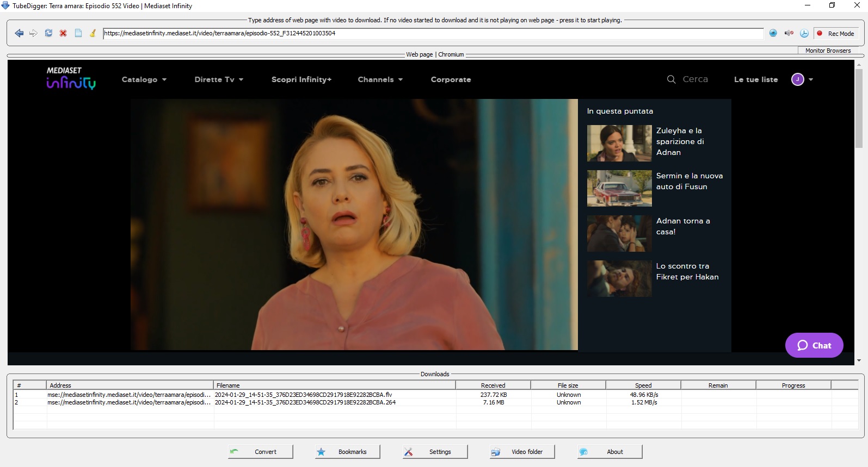Open the About button

click(x=610, y=452)
